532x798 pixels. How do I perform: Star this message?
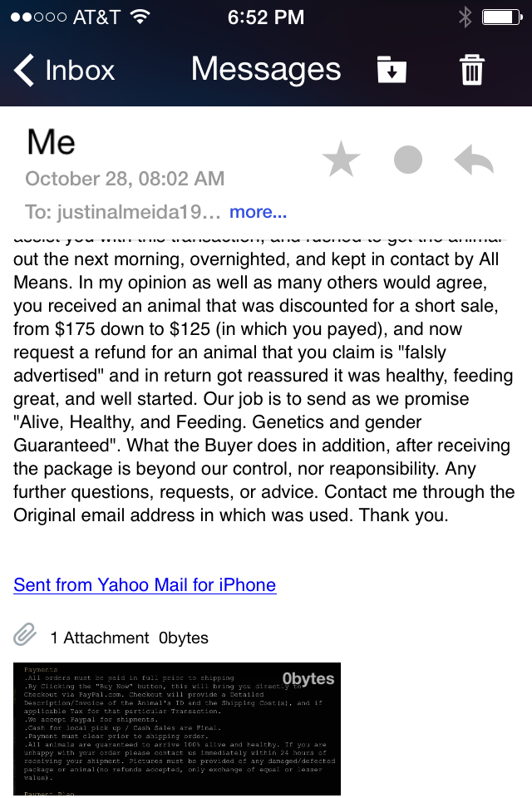341,160
